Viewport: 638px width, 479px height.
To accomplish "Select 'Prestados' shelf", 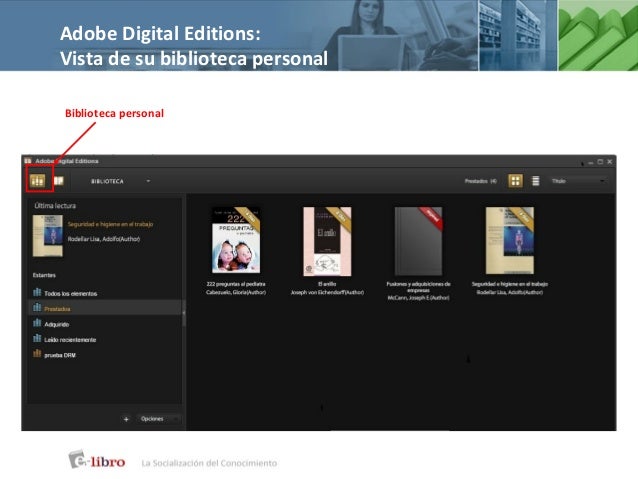I will (x=105, y=308).
